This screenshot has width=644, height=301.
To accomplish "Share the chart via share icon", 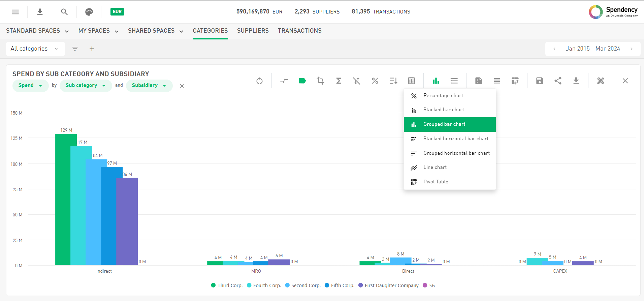I will tap(558, 81).
